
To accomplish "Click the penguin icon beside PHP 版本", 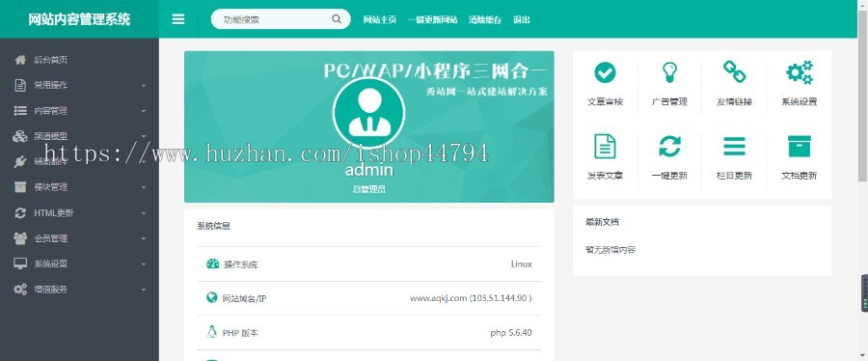I will pyautogui.click(x=211, y=332).
